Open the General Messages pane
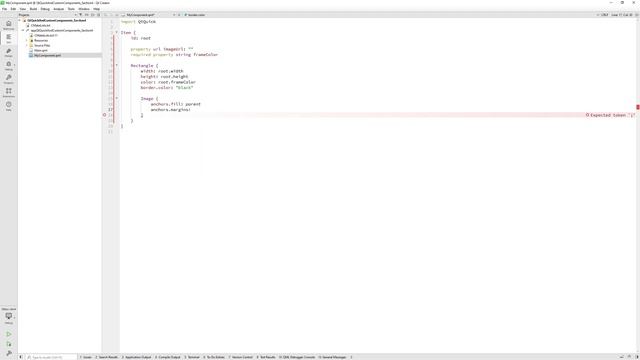Viewport: 640px width, 360px height. (x=332, y=357)
